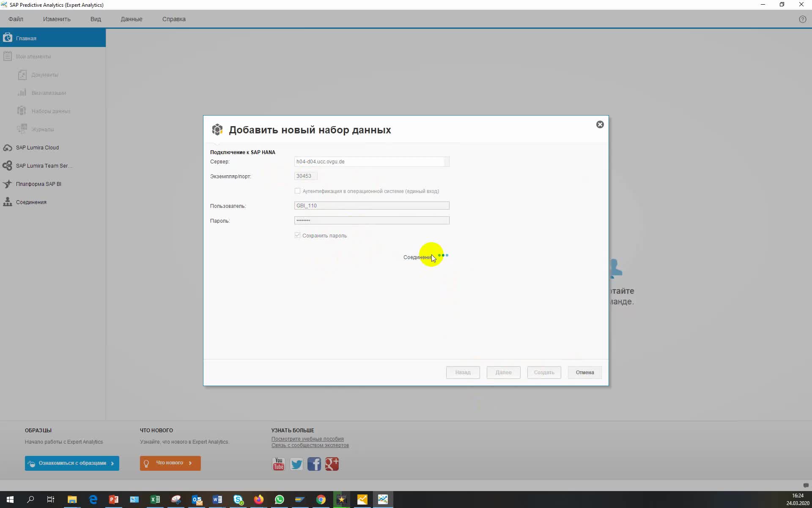Click the Пользователь input field
This screenshot has height=508, width=812.
[372, 206]
